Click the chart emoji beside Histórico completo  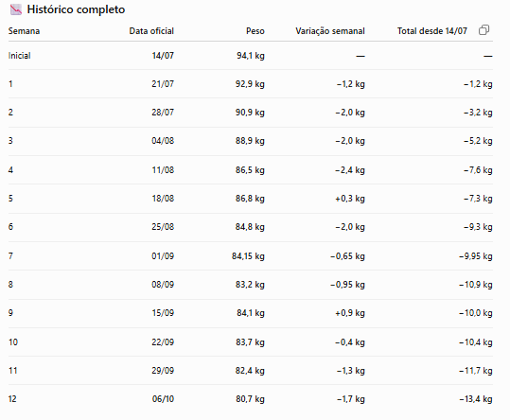pos(16,9)
